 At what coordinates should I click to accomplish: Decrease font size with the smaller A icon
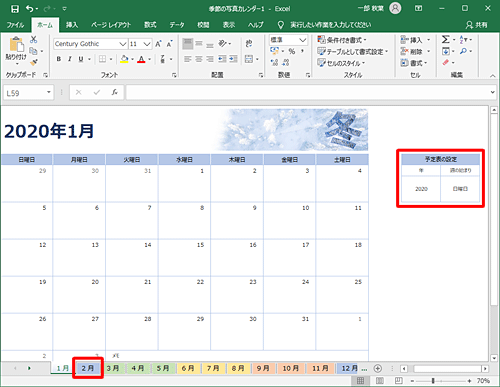pyautogui.click(x=170, y=44)
